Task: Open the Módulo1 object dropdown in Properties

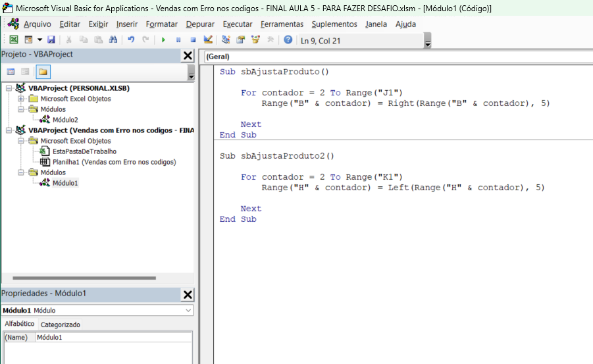Action: pyautogui.click(x=189, y=310)
